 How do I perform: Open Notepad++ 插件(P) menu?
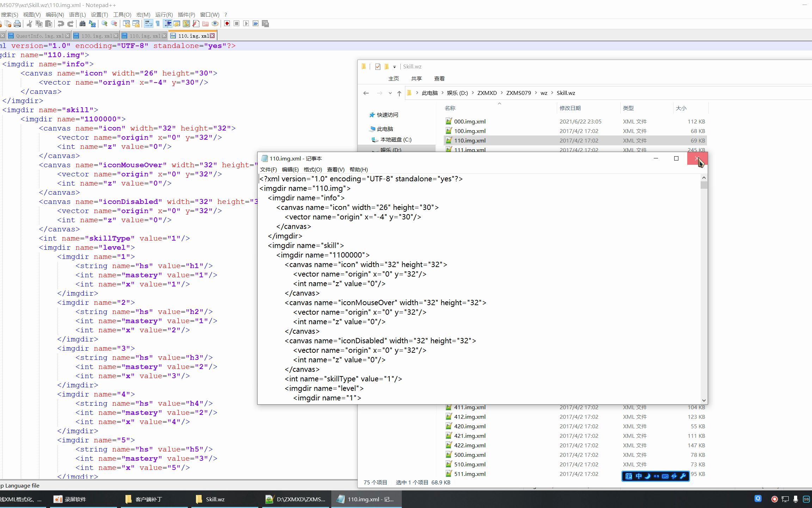click(186, 14)
